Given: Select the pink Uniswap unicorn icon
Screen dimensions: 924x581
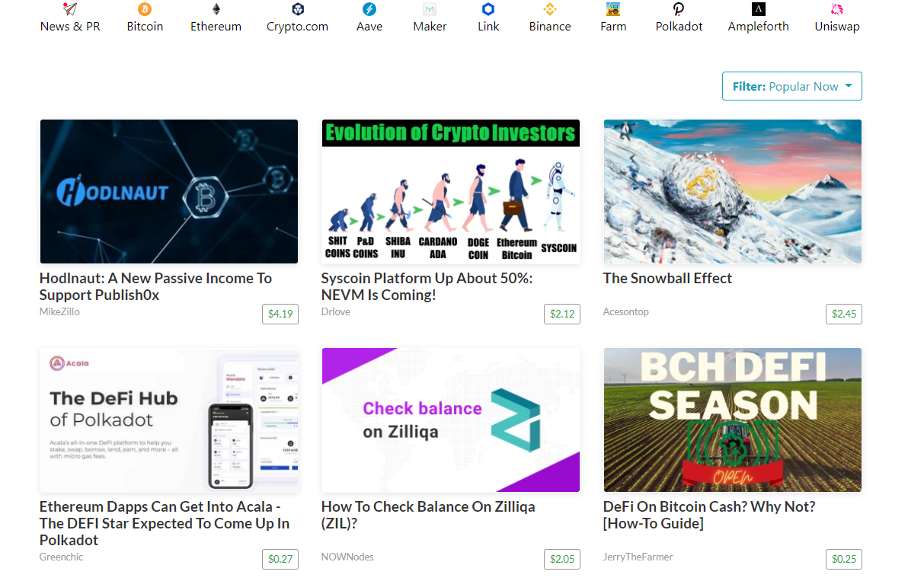Looking at the screenshot, I should [x=837, y=9].
